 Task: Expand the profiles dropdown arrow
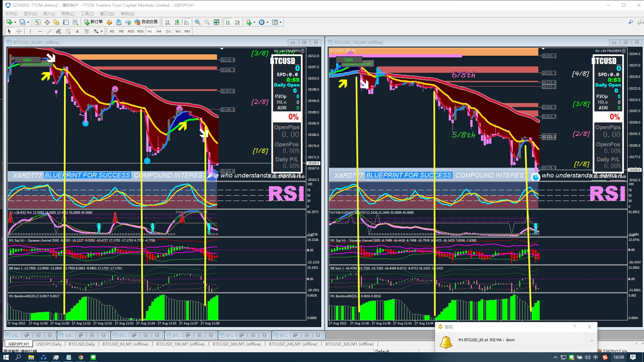coord(28,22)
